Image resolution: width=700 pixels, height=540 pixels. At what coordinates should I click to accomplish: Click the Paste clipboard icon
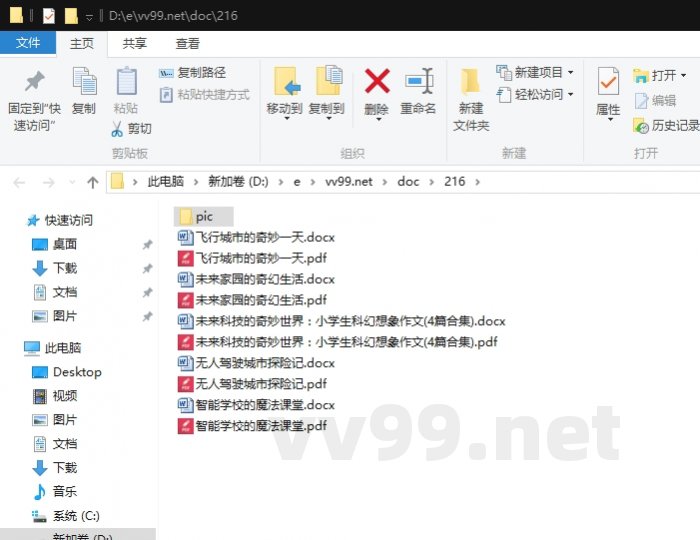tap(126, 81)
